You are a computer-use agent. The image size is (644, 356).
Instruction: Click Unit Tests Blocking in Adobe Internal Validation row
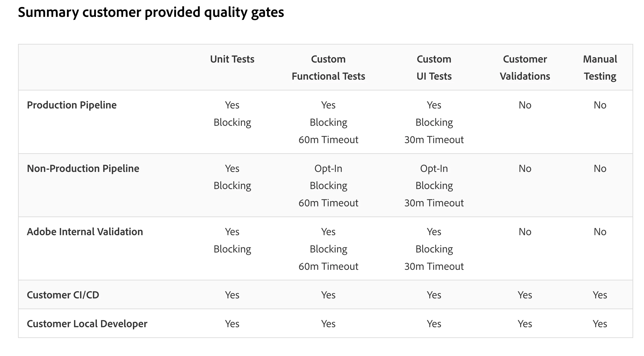[x=232, y=249]
